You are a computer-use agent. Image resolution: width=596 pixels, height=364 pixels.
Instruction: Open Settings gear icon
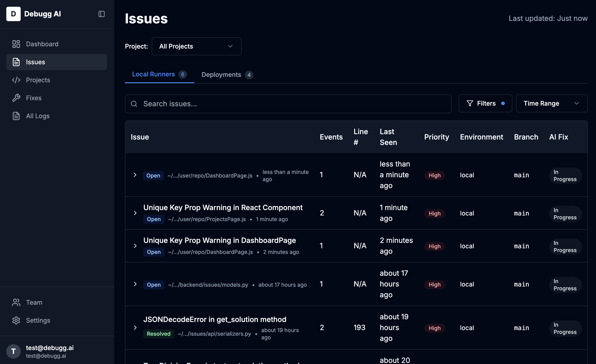click(x=16, y=320)
